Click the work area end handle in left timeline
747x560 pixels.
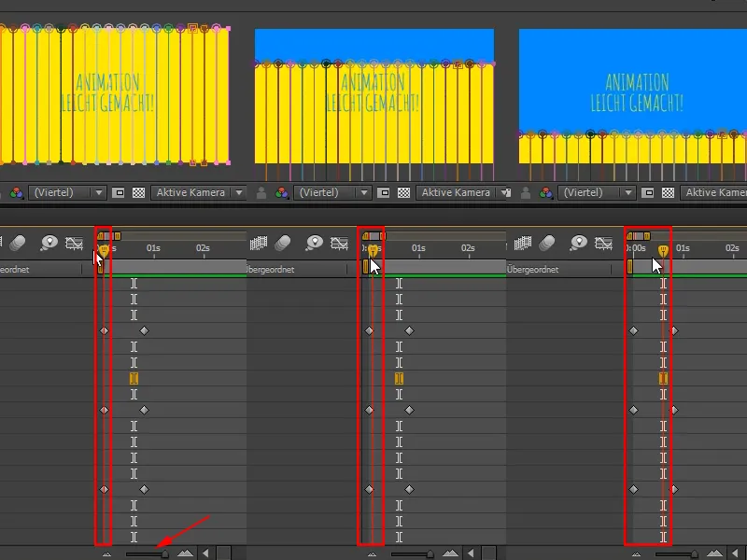[x=118, y=236]
